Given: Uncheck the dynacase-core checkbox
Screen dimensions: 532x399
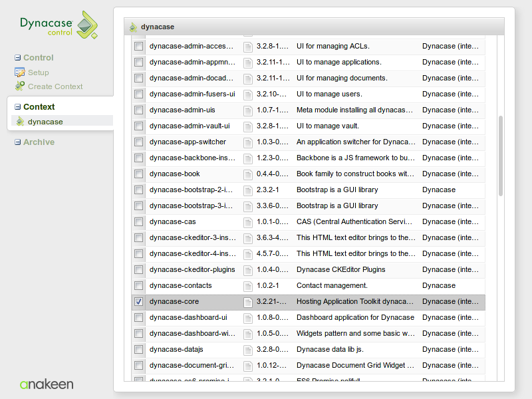Looking at the screenshot, I should (x=138, y=301).
